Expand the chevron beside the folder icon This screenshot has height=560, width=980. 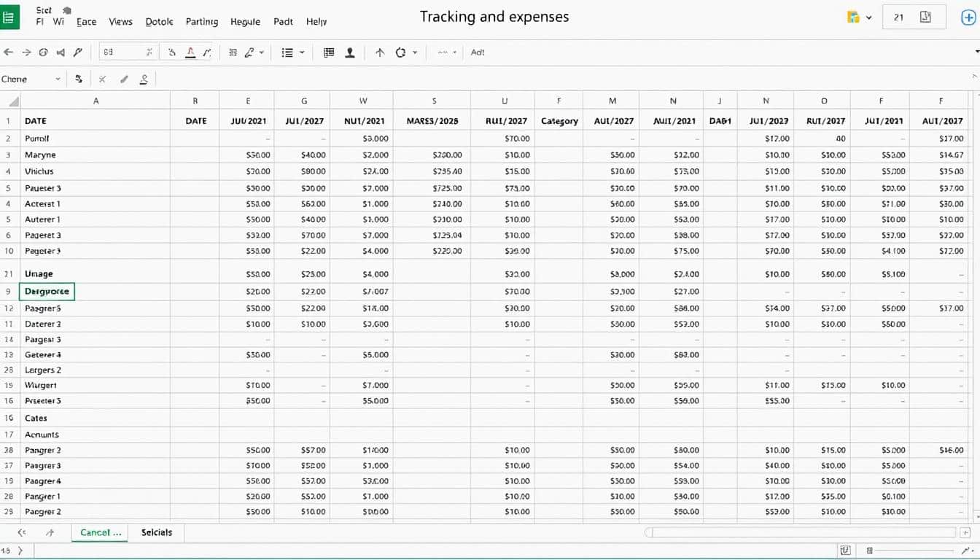click(868, 17)
